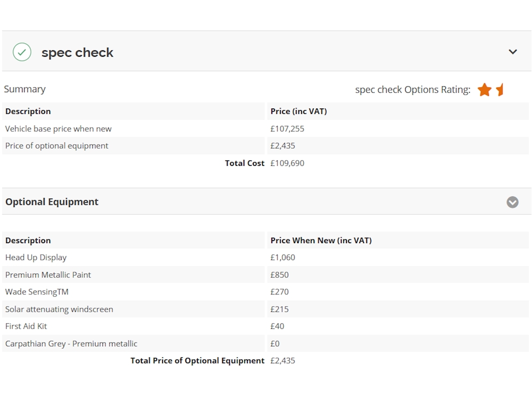This screenshot has width=532, height=399.
Task: Select Price of optional equipment row
Action: pos(266,146)
